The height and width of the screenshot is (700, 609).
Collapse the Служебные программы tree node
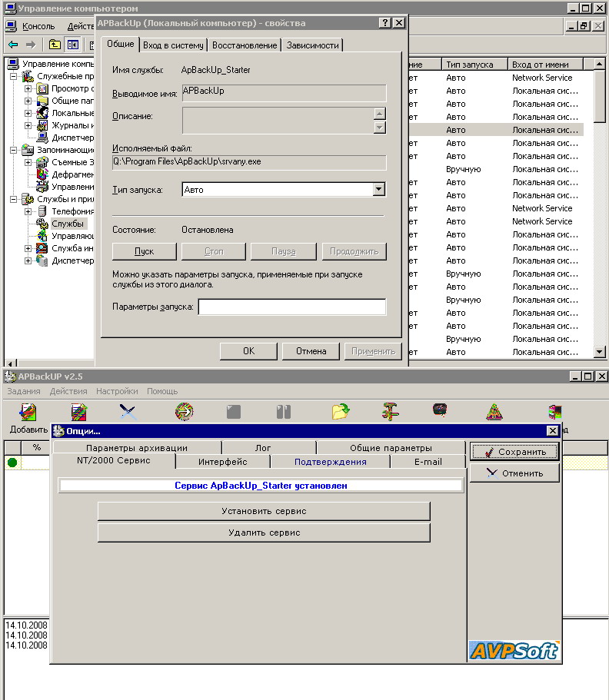(14, 77)
